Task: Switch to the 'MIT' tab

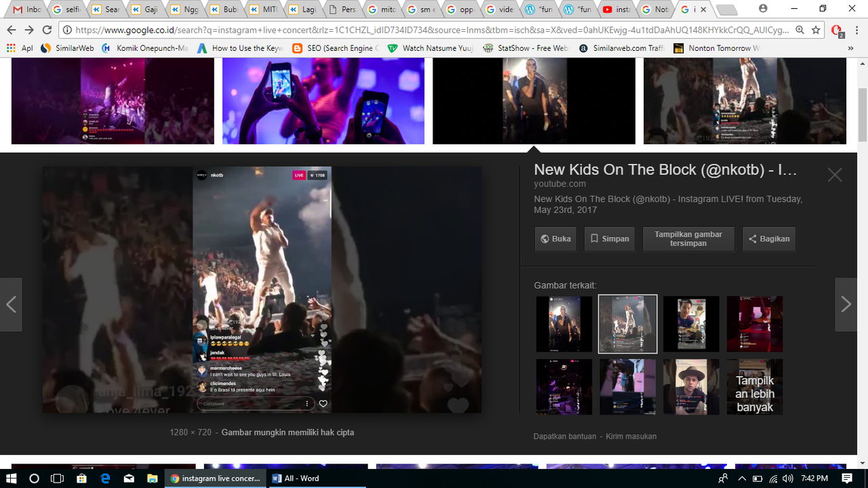Action: [x=262, y=9]
